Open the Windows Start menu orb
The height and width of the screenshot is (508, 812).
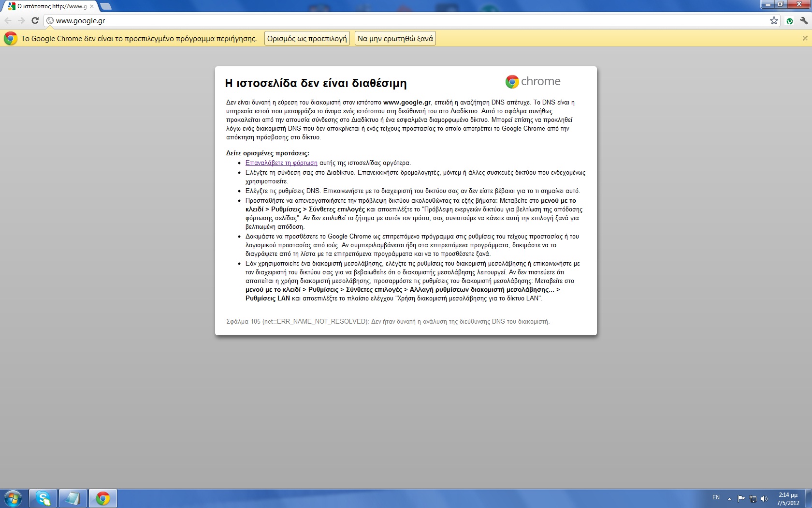13,498
